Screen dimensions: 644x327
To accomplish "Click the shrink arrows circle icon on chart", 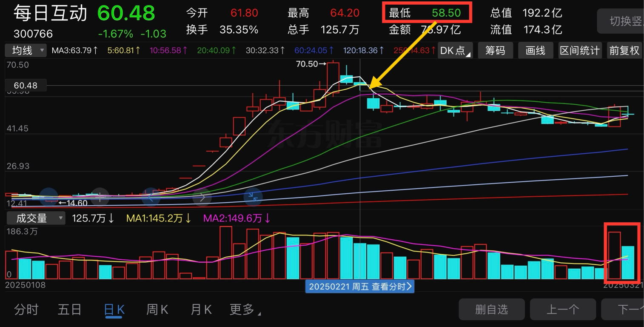I will (253, 197).
